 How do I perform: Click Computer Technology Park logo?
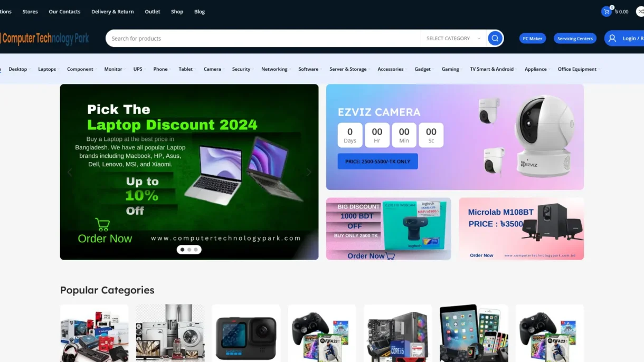coord(44,39)
